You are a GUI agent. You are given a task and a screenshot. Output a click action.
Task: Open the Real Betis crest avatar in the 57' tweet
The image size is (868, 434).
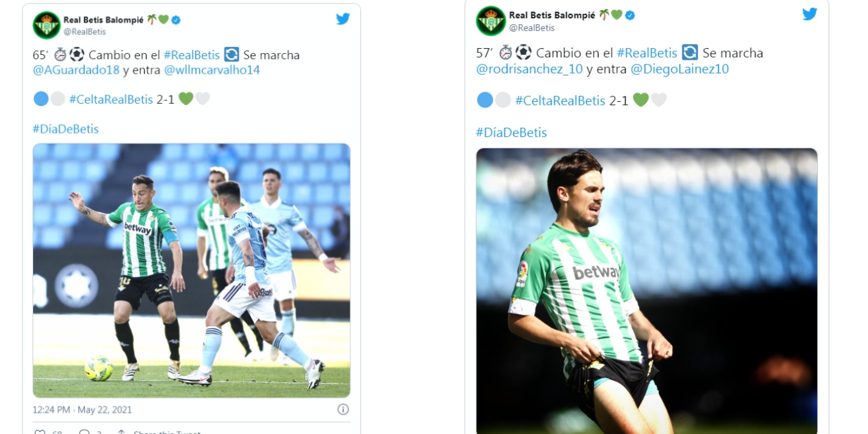[x=491, y=21]
